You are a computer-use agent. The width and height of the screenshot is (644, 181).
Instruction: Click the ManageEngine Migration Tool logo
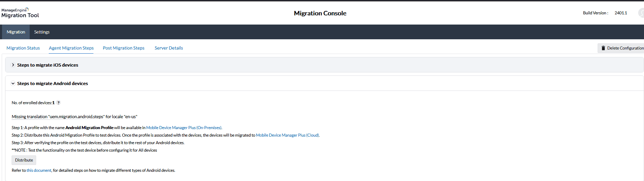point(20,13)
